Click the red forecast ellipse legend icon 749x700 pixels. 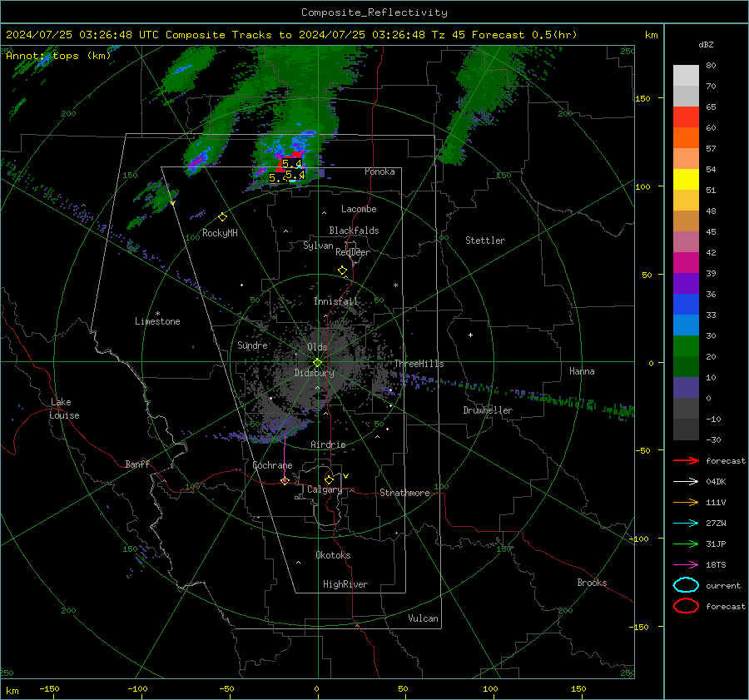686,606
